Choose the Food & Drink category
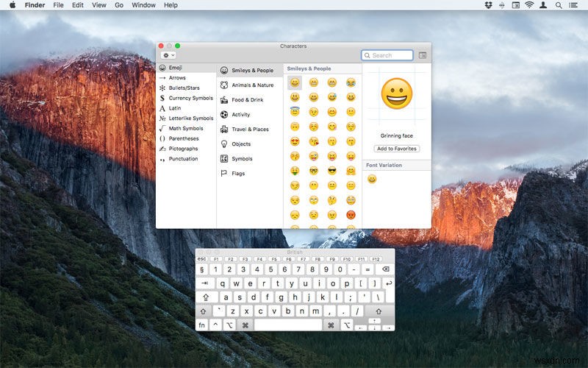 coord(247,100)
